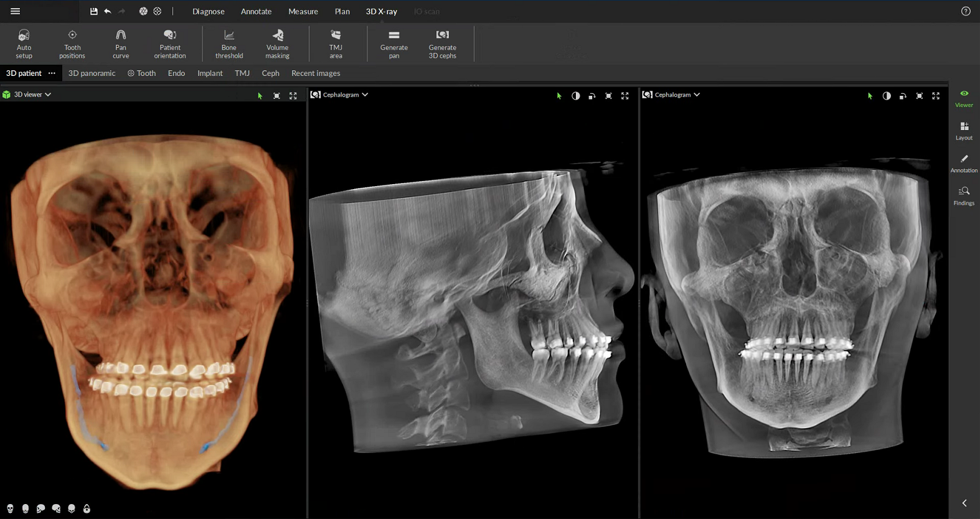The image size is (980, 519).
Task: Select the Tooth positions tool
Action: pyautogui.click(x=72, y=44)
